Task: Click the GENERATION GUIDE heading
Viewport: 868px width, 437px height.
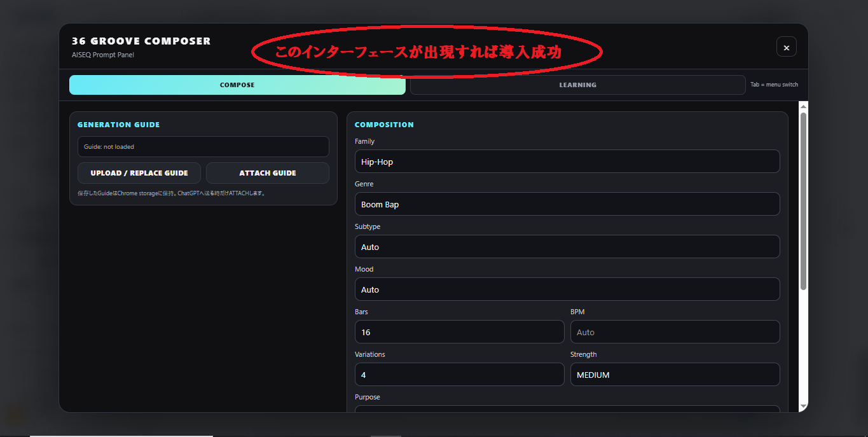Action: (119, 125)
